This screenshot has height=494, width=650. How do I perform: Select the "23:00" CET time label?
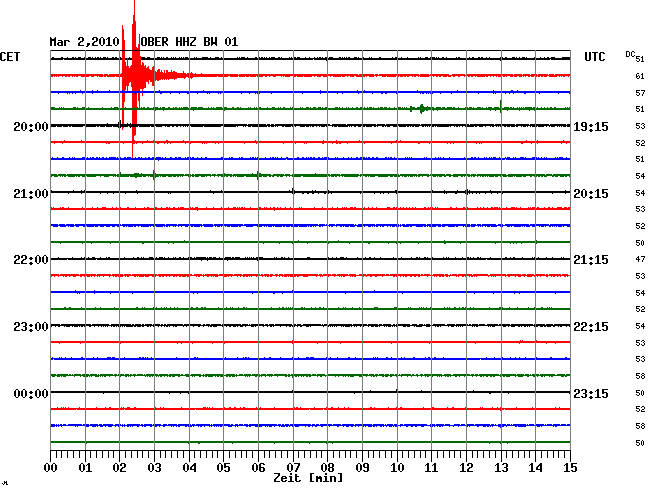(x=31, y=327)
